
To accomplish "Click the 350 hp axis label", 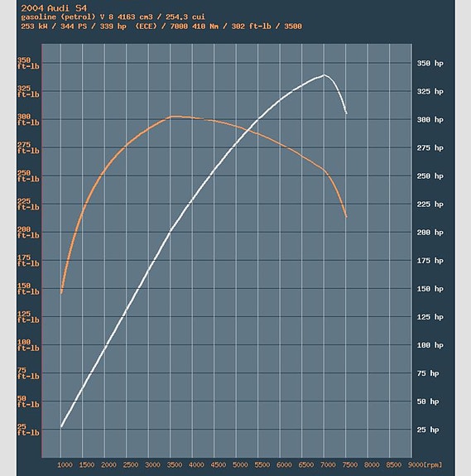I will click(430, 63).
